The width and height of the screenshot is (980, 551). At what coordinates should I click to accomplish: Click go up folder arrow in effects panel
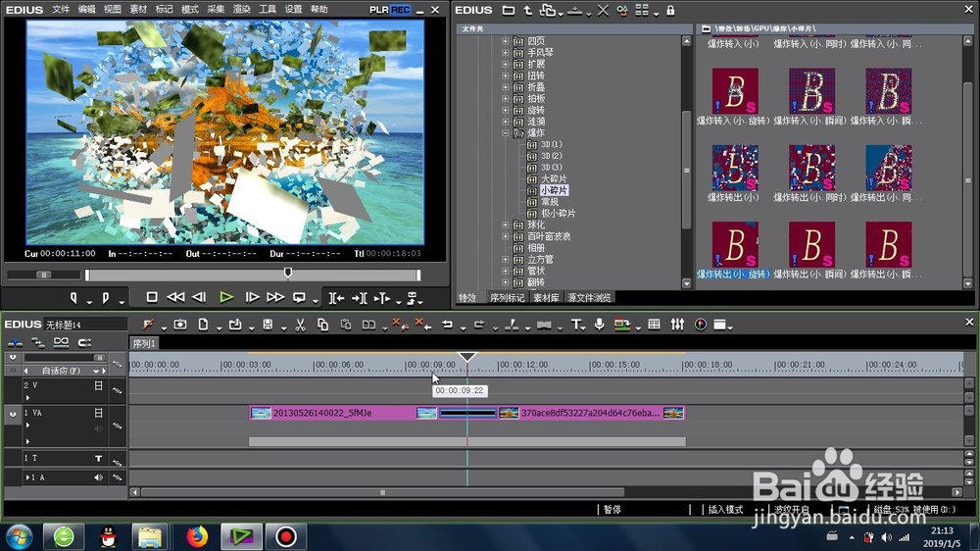coord(527,11)
